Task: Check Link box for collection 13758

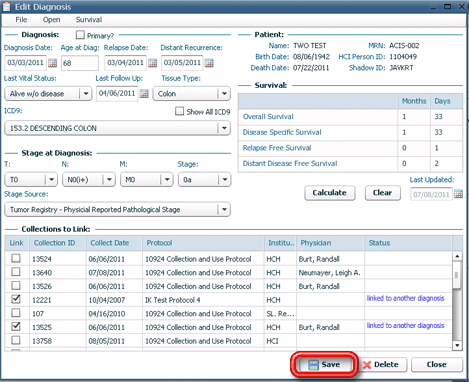Action: coord(16,340)
